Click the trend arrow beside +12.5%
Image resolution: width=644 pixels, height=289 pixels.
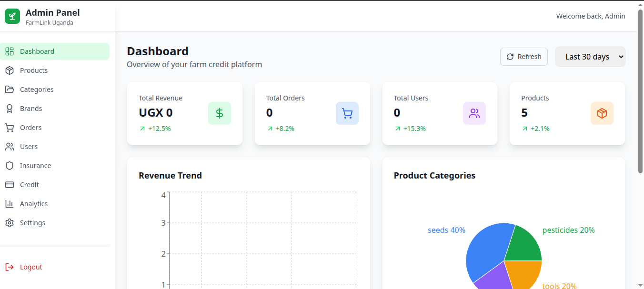[x=142, y=129]
